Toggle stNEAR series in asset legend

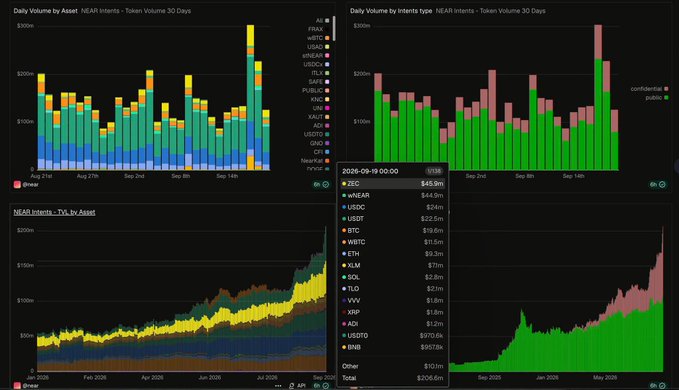coord(316,55)
